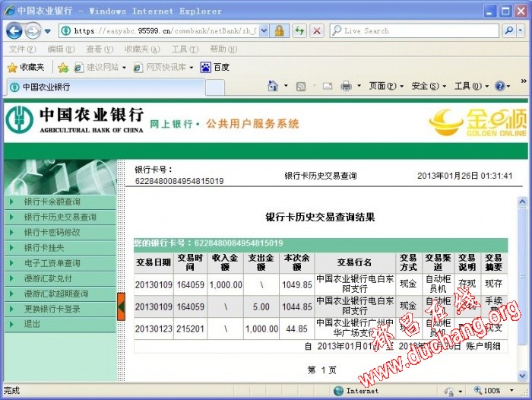Open a new blank tab button
This screenshot has height=400, width=532.
pyautogui.click(x=215, y=87)
